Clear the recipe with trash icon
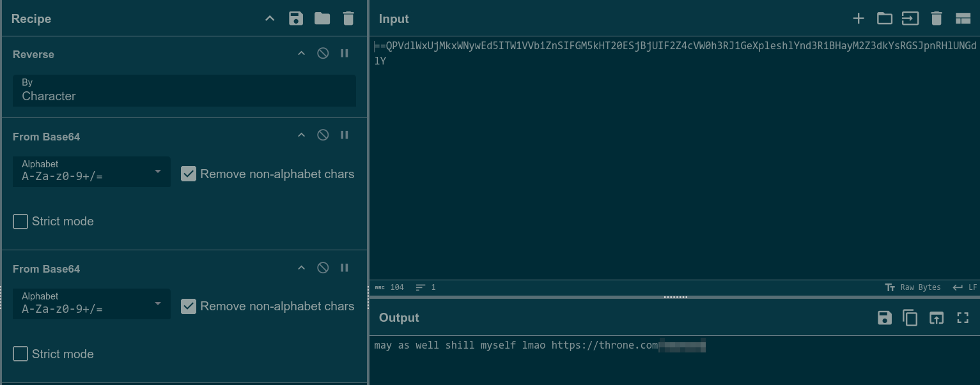 coord(348,19)
